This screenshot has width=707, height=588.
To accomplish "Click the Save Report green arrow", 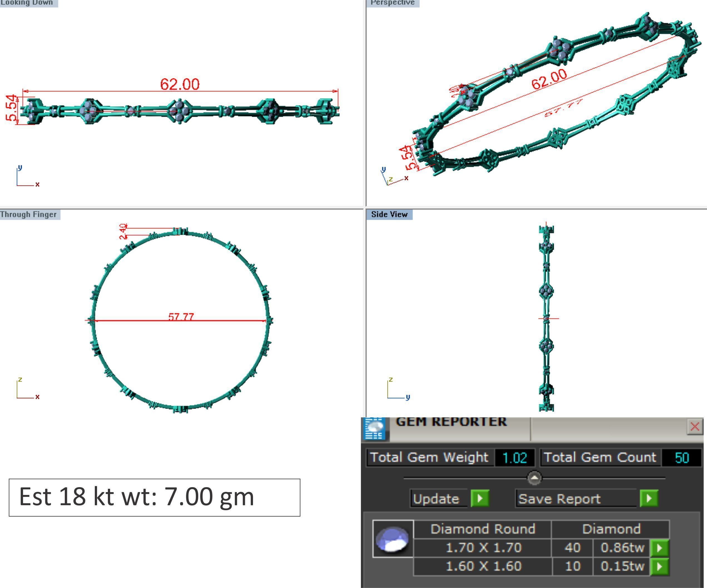I will point(649,498).
